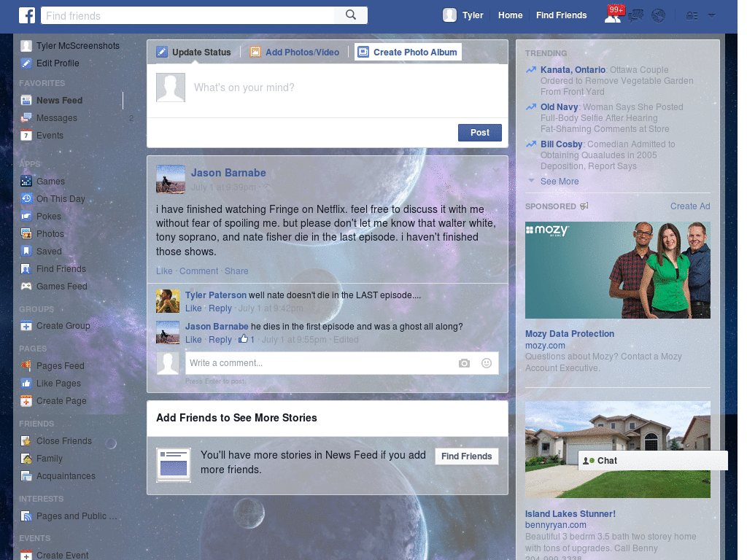
Task: Open the Create Ad link
Action: (690, 206)
